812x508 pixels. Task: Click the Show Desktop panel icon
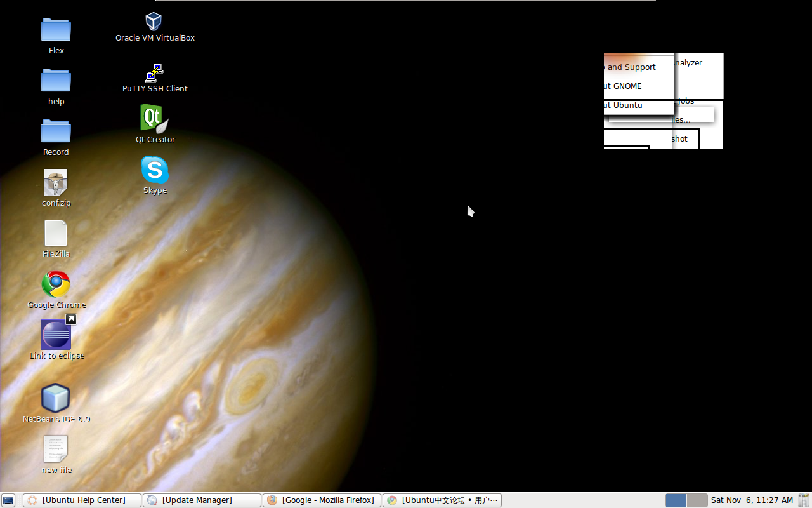point(8,500)
